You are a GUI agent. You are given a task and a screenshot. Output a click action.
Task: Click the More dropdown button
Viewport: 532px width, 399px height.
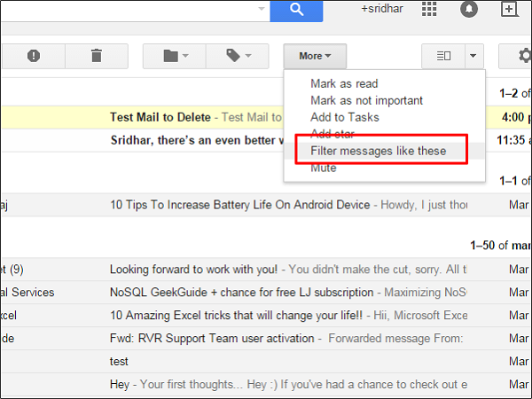click(x=315, y=56)
